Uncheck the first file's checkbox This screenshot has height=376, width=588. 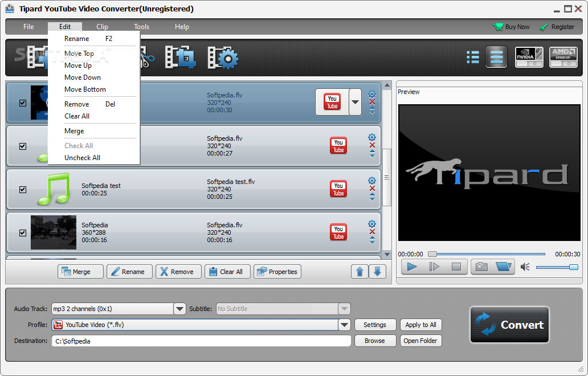tap(23, 103)
